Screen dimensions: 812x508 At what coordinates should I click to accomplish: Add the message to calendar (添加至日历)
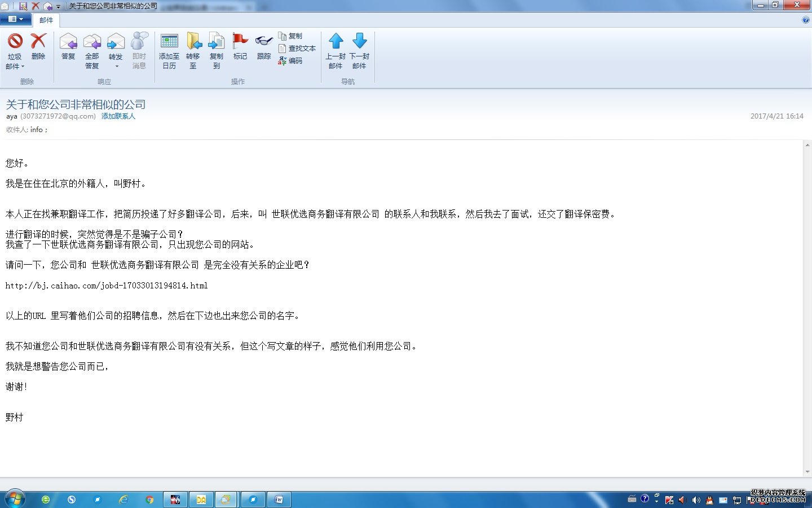(x=169, y=43)
